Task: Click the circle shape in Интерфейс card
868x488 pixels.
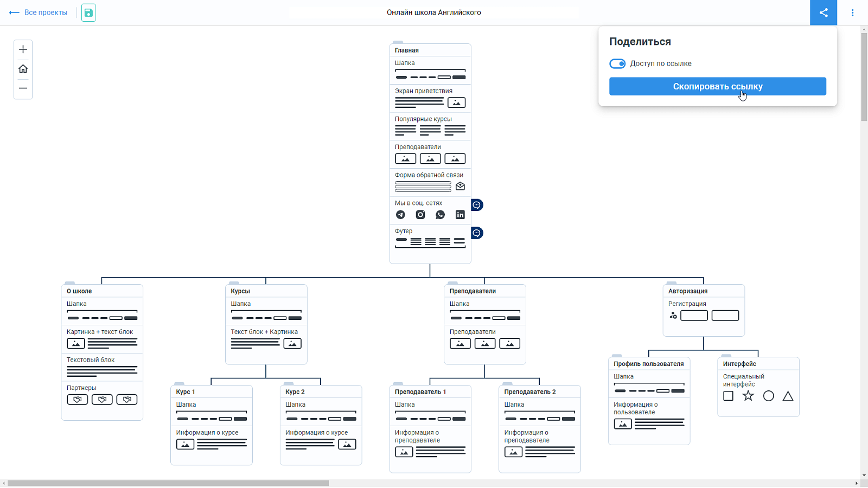Action: pos(768,396)
